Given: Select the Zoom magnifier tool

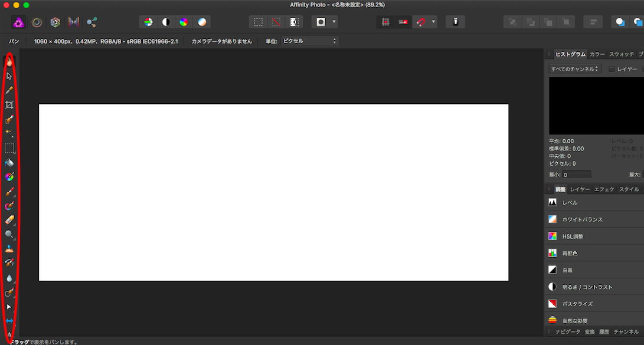Looking at the screenshot, I should (x=9, y=234).
